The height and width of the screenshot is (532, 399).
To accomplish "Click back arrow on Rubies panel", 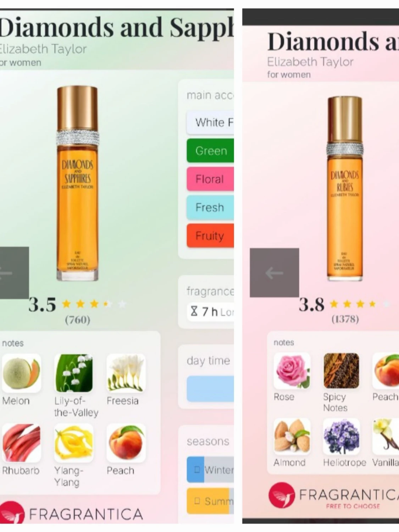I will tap(274, 273).
